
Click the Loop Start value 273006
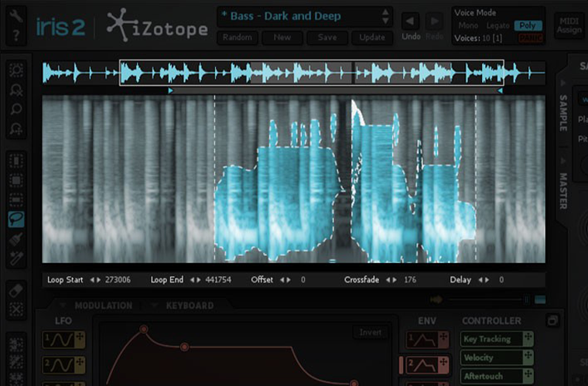click(118, 280)
